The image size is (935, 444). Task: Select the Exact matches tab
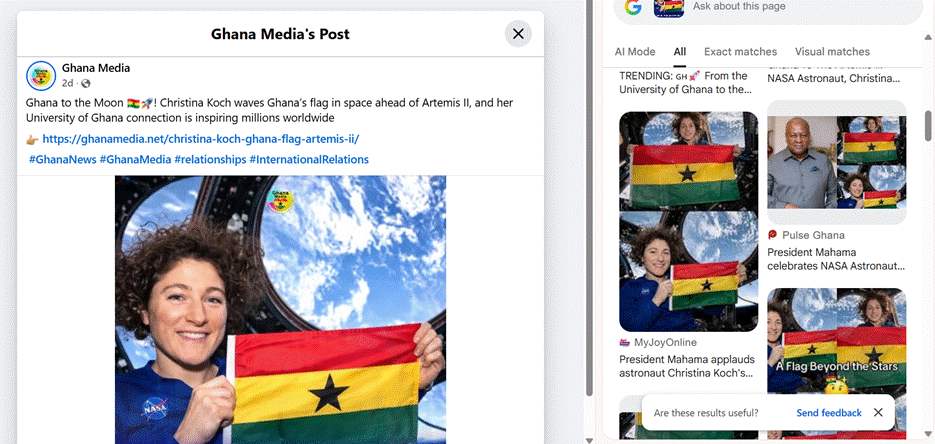pos(740,52)
